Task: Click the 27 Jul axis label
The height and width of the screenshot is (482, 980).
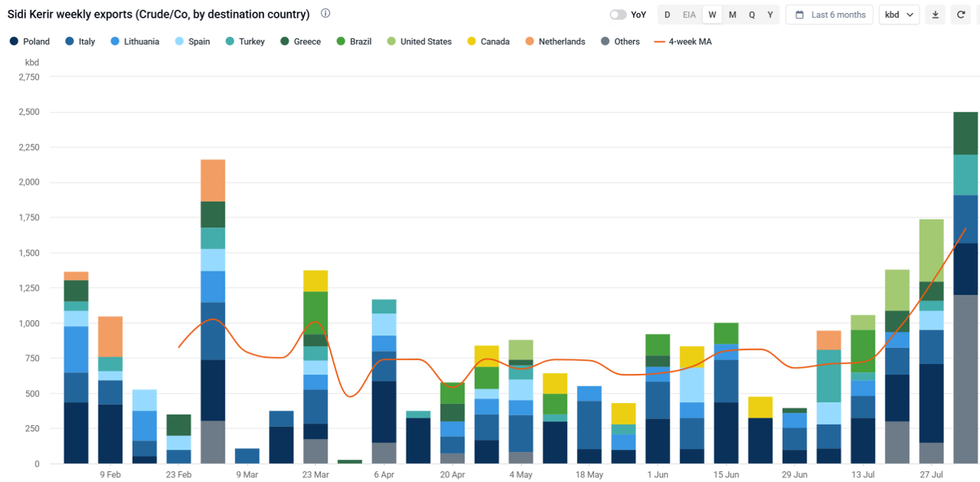Action: tap(932, 475)
